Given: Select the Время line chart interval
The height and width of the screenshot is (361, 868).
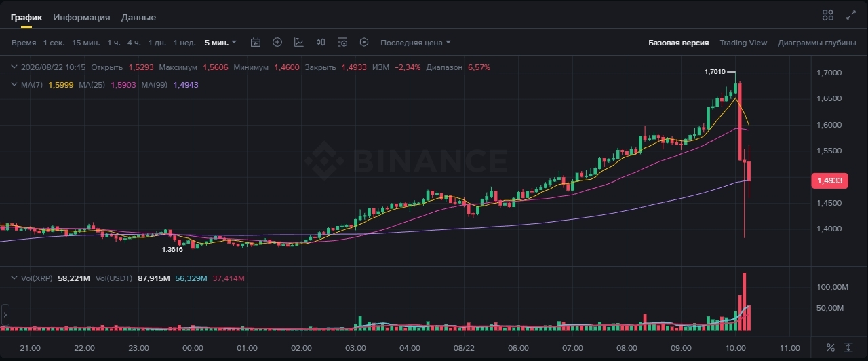Looking at the screenshot, I should [24, 43].
